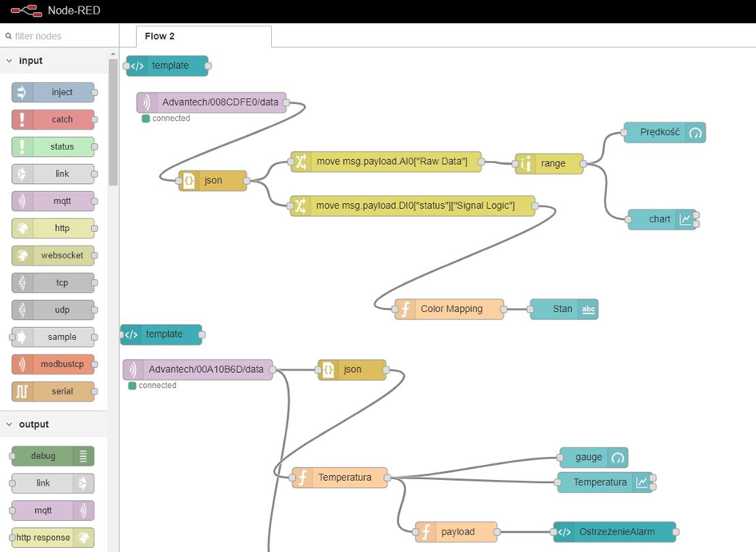Click the Node-RED title text
This screenshot has height=552, width=756.
74,10
